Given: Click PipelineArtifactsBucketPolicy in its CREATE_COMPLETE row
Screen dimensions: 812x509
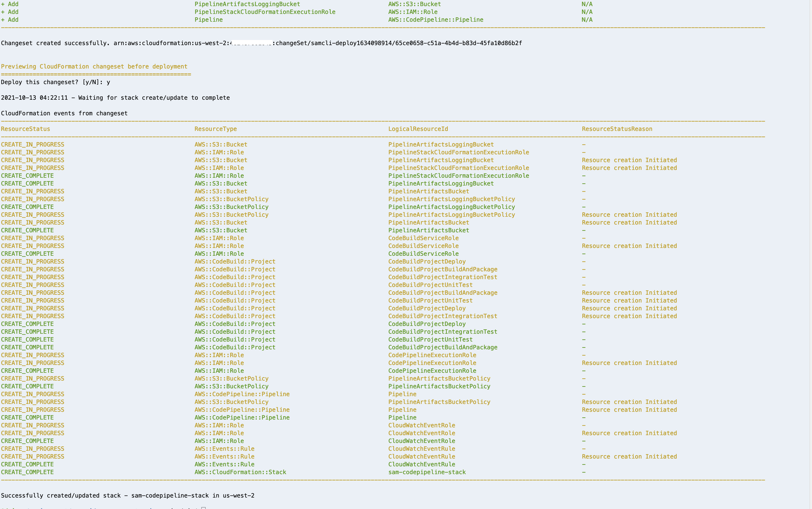Looking at the screenshot, I should (439, 386).
